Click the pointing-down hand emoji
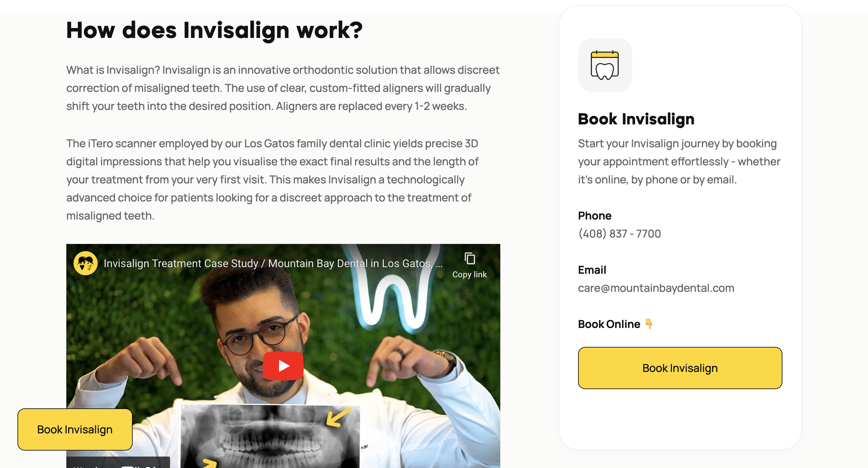 click(649, 323)
